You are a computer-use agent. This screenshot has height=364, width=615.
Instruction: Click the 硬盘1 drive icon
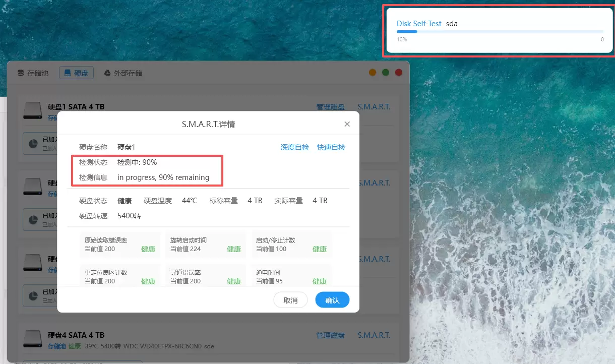coord(33,111)
